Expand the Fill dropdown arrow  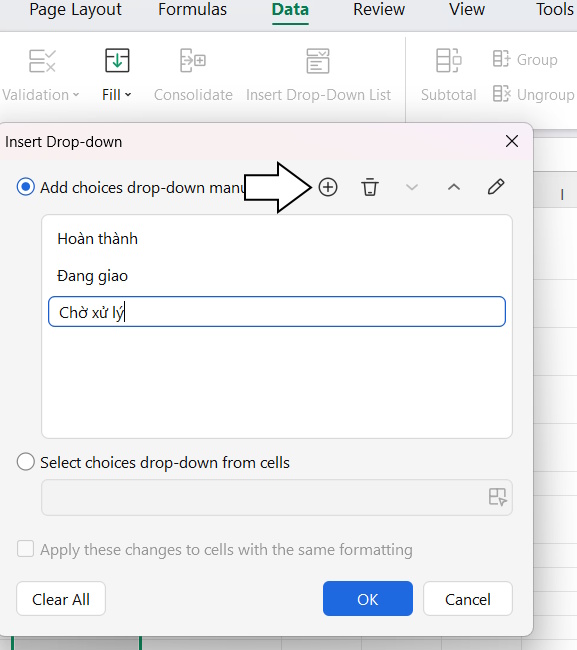point(128,95)
